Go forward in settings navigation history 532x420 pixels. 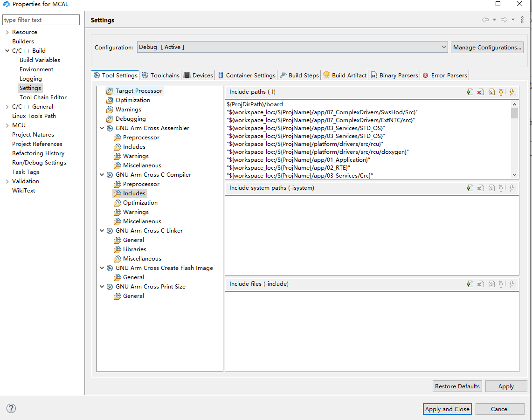point(504,20)
